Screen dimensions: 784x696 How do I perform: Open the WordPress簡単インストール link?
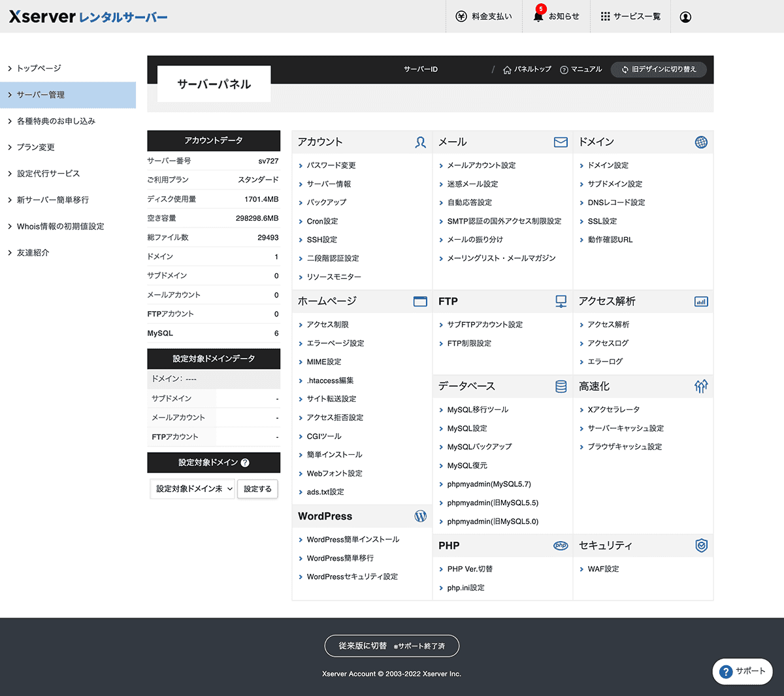pos(353,540)
